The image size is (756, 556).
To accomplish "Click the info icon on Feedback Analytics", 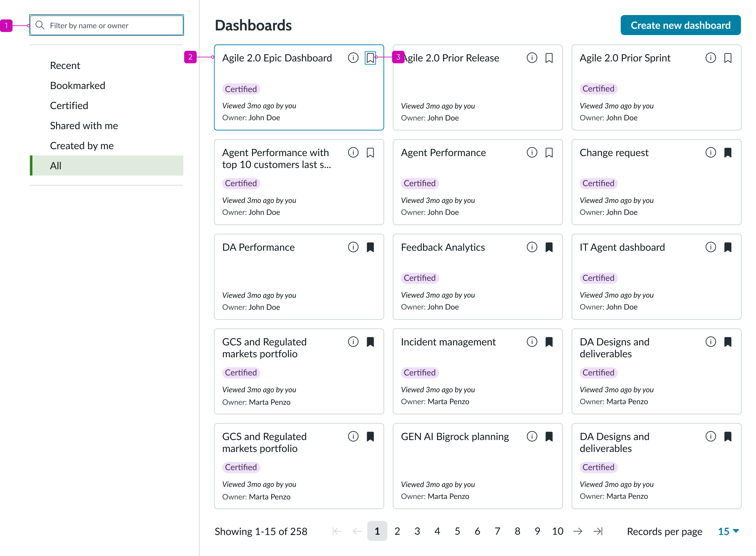I will pos(532,247).
